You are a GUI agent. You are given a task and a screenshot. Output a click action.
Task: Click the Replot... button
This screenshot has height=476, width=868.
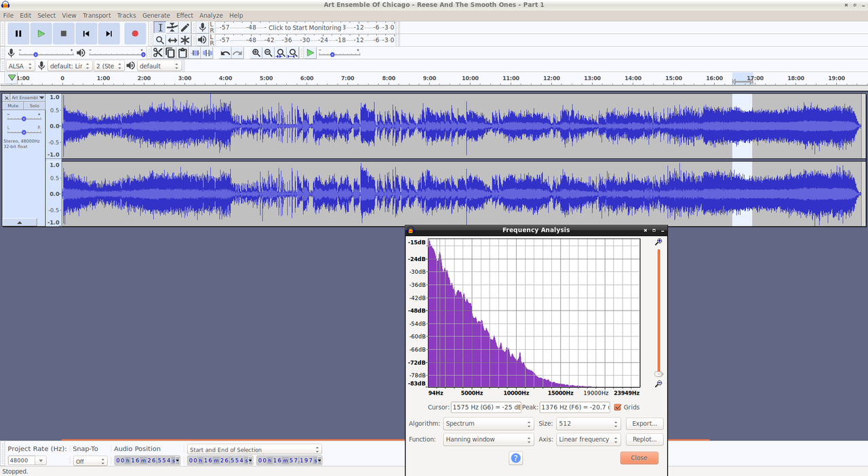pos(644,439)
